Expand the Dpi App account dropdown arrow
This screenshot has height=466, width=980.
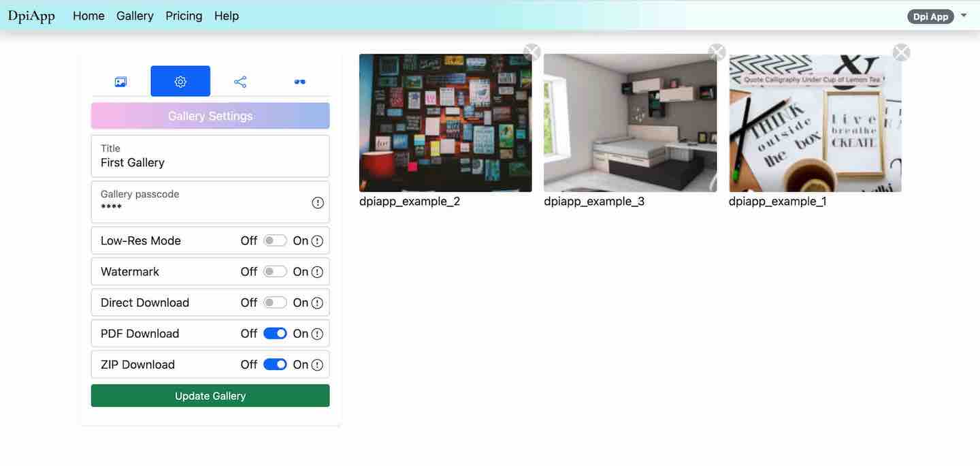(964, 16)
